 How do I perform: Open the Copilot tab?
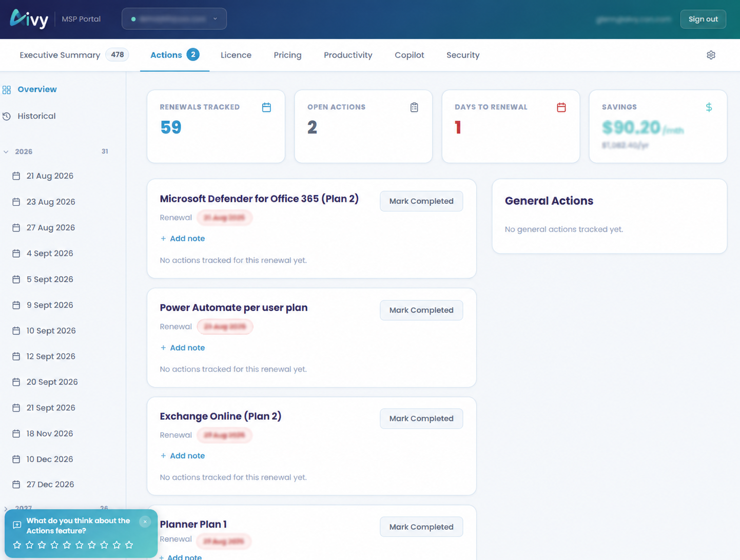pos(409,55)
